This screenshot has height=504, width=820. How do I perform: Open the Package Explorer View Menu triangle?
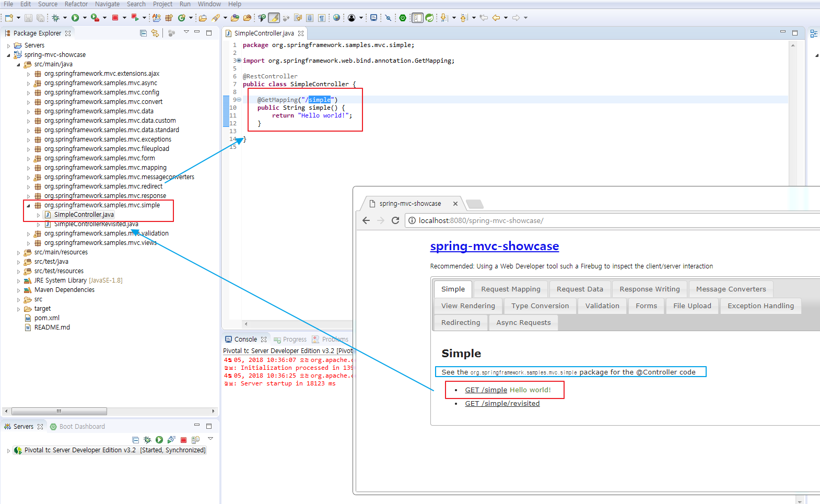click(186, 32)
